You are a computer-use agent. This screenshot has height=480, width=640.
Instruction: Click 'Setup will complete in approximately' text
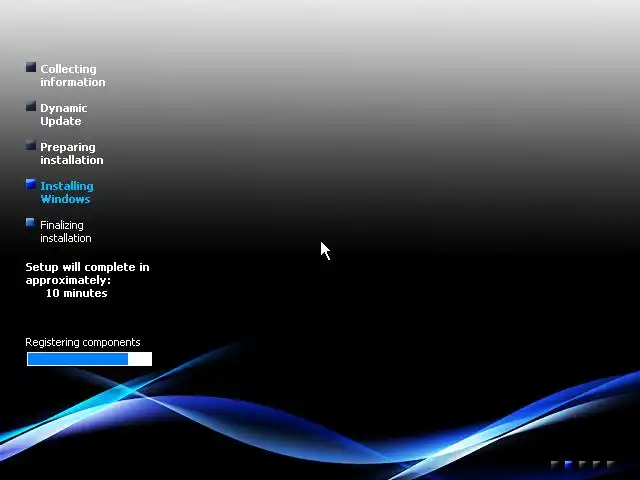click(x=87, y=273)
